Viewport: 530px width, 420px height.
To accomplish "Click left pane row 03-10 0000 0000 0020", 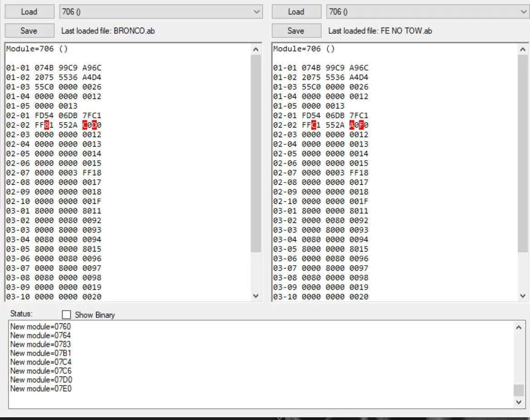I will (54, 296).
